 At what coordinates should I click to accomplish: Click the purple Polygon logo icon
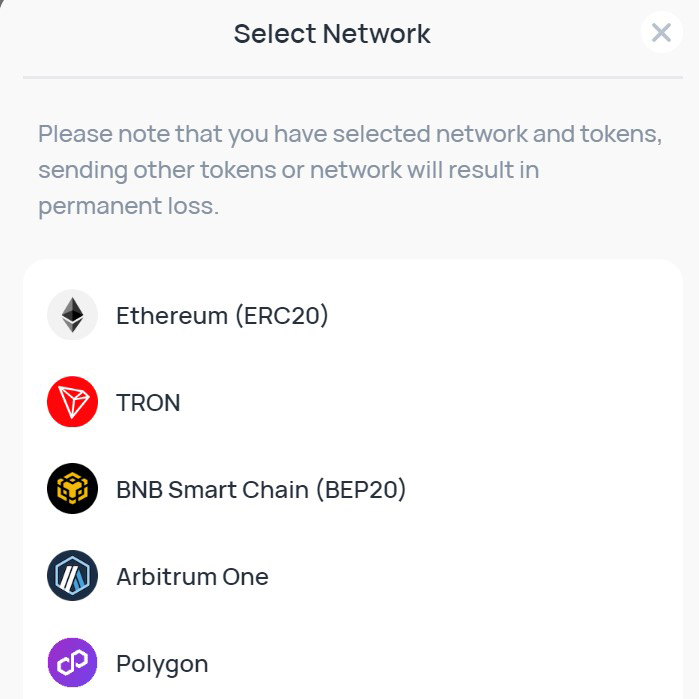tap(72, 662)
